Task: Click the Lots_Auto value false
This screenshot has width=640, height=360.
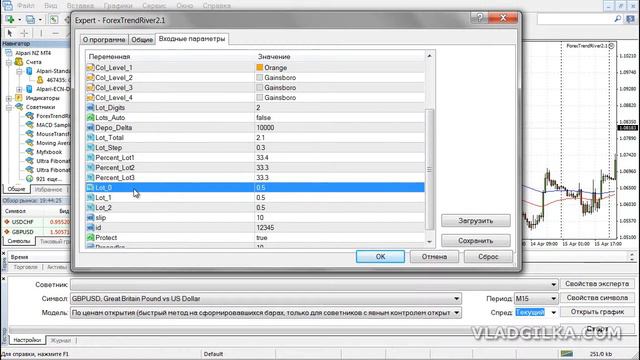Action: tap(264, 118)
